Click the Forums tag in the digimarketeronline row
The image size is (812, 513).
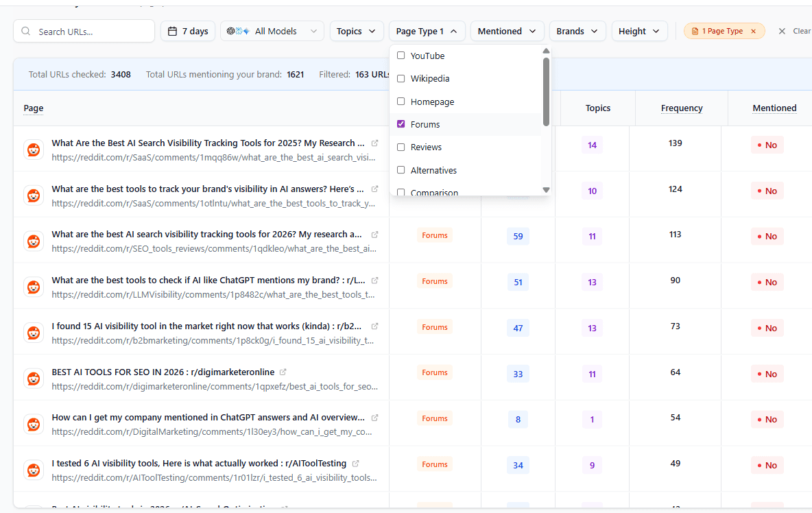pos(435,372)
